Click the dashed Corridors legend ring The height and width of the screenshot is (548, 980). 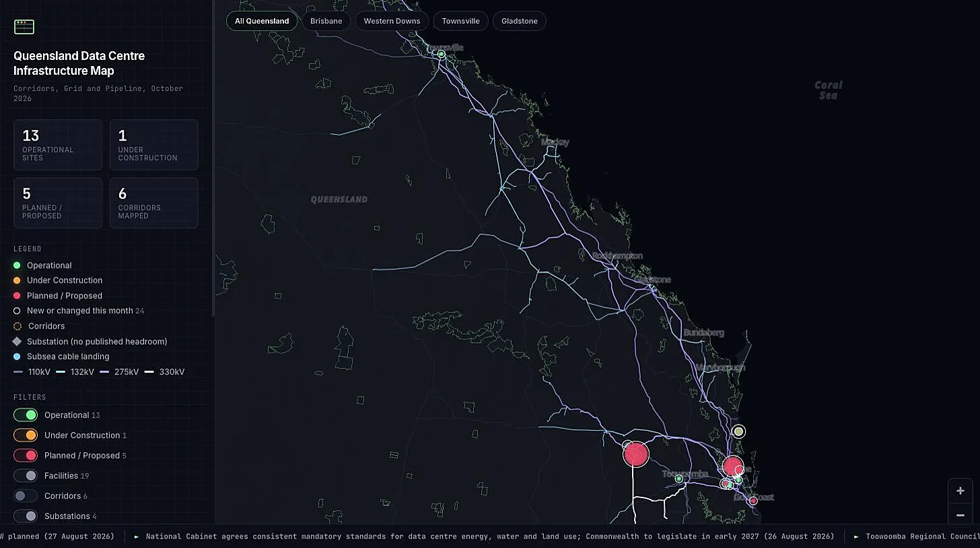pyautogui.click(x=17, y=326)
